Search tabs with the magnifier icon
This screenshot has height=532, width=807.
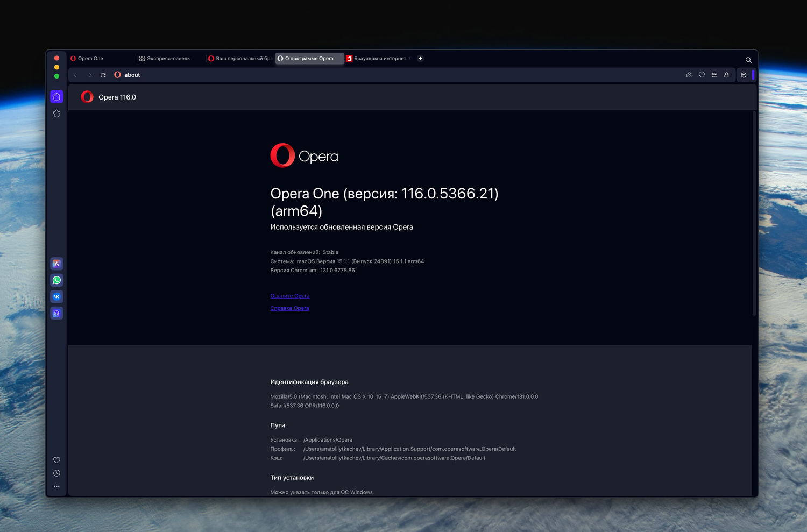pyautogui.click(x=748, y=60)
